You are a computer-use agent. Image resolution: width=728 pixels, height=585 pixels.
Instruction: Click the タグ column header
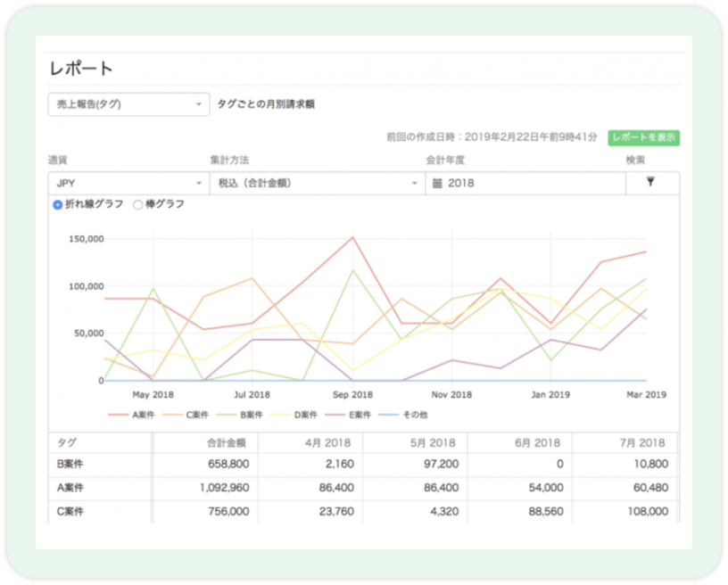(x=67, y=442)
